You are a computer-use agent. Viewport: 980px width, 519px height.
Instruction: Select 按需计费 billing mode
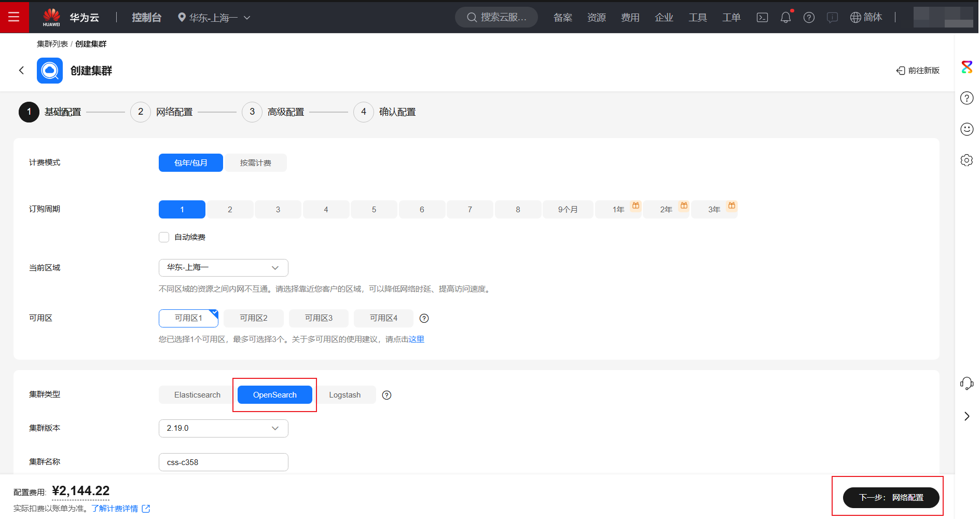256,162
